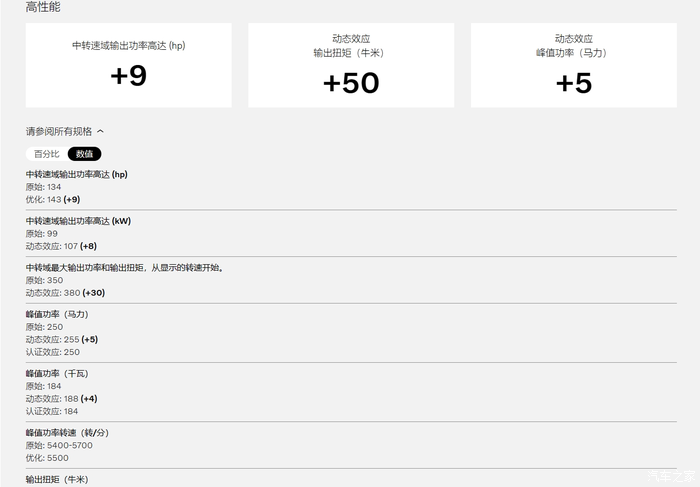
Task: Click the 中转速域输出功率高达 (hp) list heading
Action: [77, 174]
